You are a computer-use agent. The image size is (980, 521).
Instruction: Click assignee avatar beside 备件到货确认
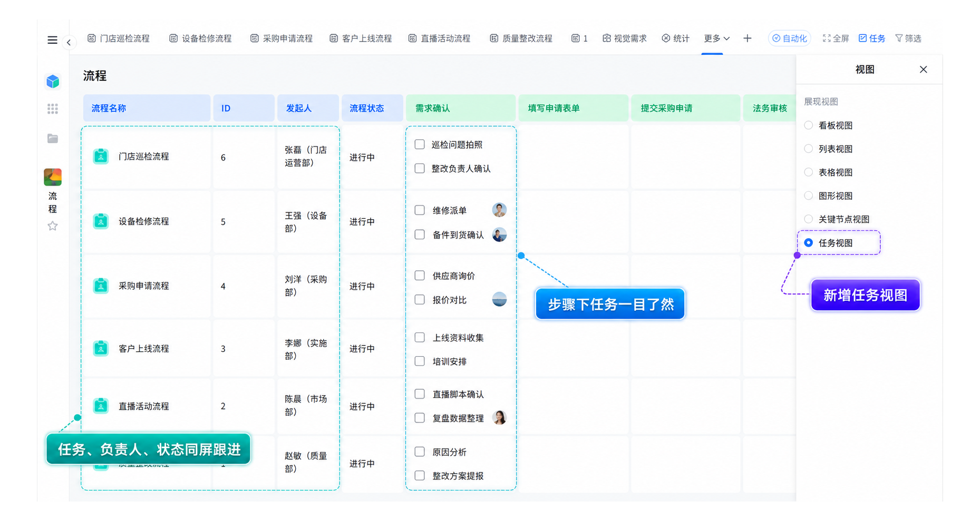(x=499, y=234)
